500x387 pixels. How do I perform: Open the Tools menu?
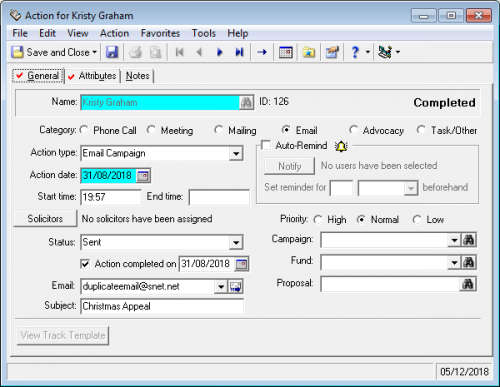click(204, 33)
